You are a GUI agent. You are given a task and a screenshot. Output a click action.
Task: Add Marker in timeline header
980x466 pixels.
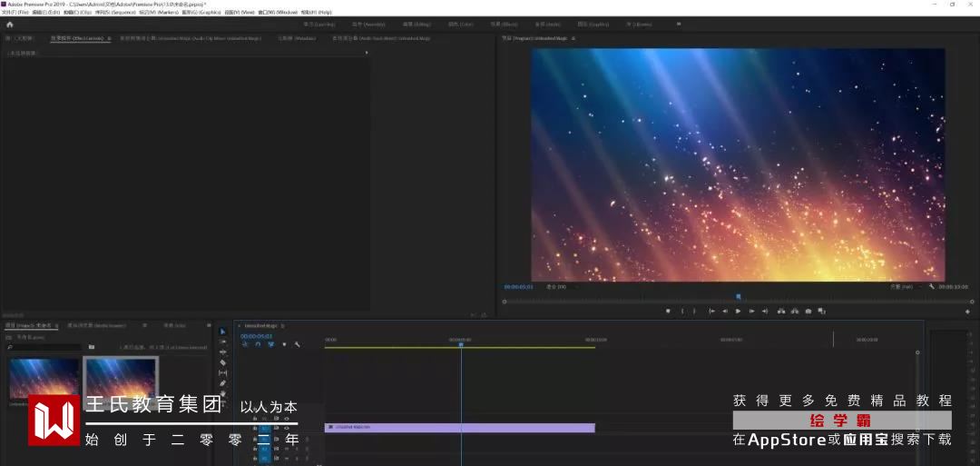coord(284,344)
